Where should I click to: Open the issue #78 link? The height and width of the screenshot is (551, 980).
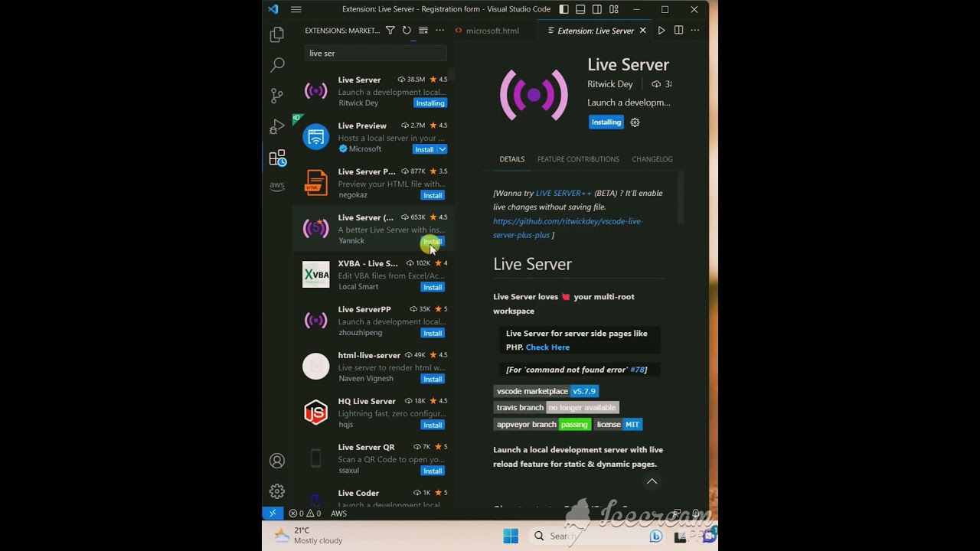pyautogui.click(x=637, y=370)
